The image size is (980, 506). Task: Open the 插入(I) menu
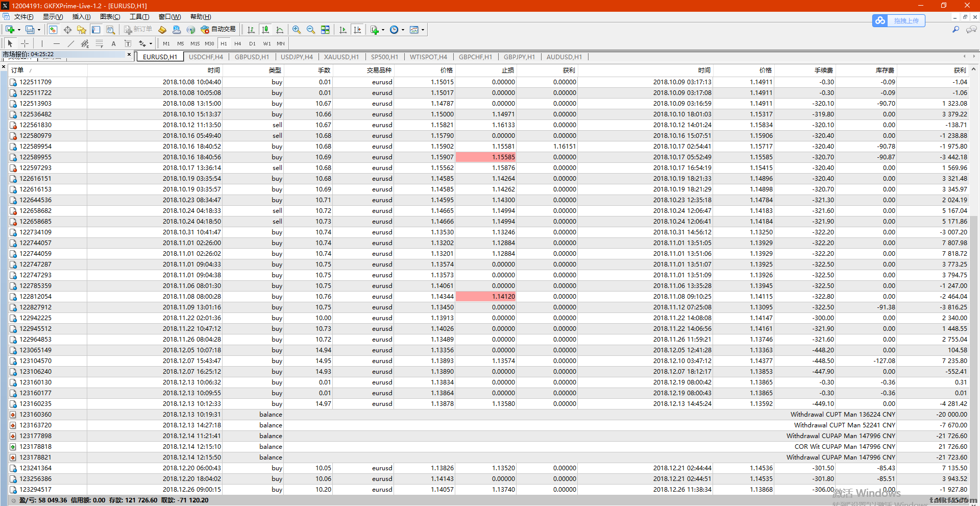81,17
